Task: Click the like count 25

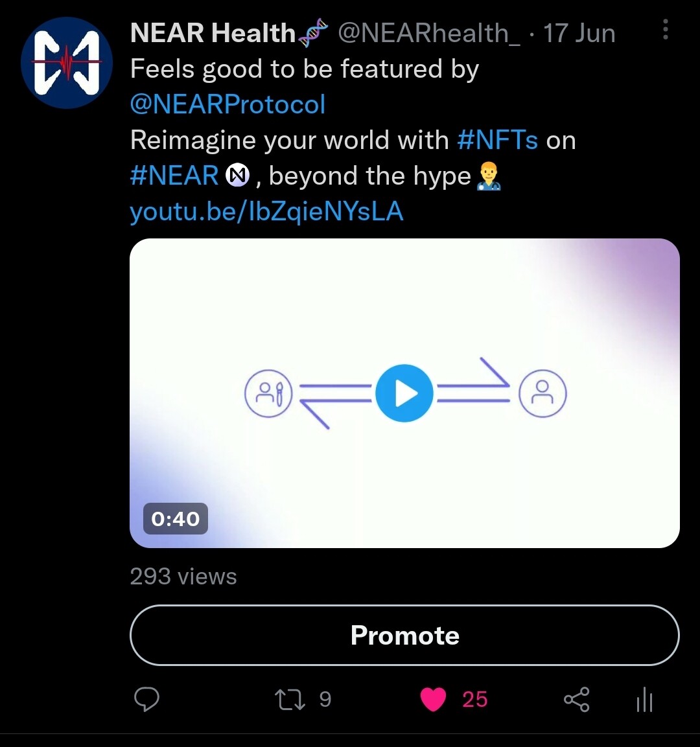Action: pyautogui.click(x=475, y=699)
